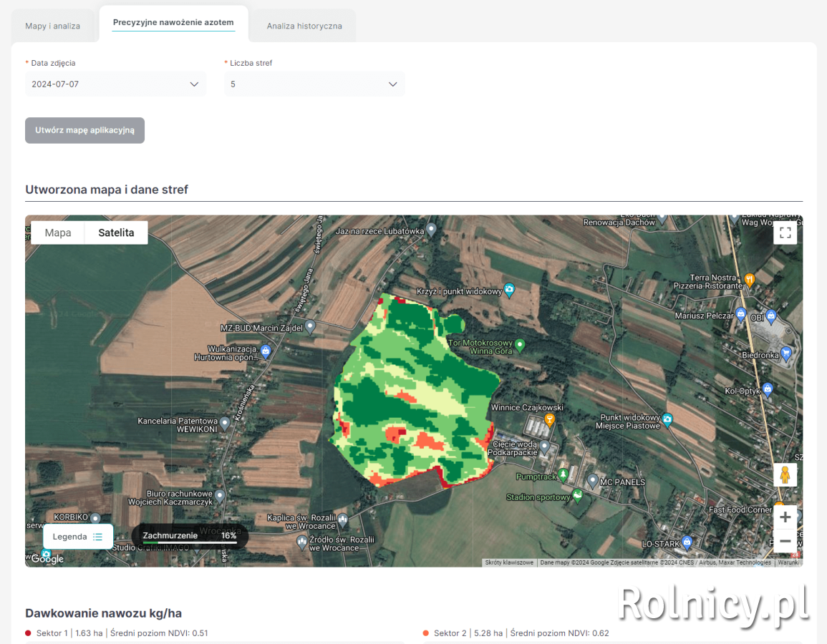Click the Zachmurzenie cloud cover bar
The image size is (827, 644).
pyautogui.click(x=190, y=537)
